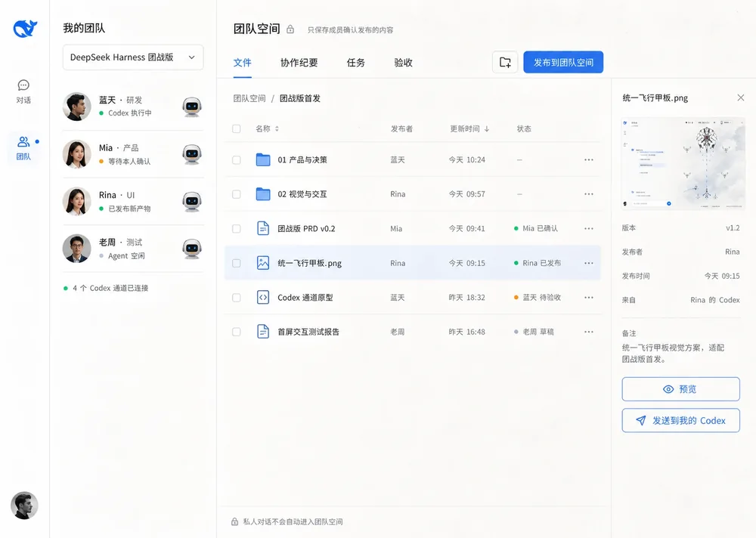
Task: Close the 统一飞行甲板.png details panel
Action: coord(741,98)
